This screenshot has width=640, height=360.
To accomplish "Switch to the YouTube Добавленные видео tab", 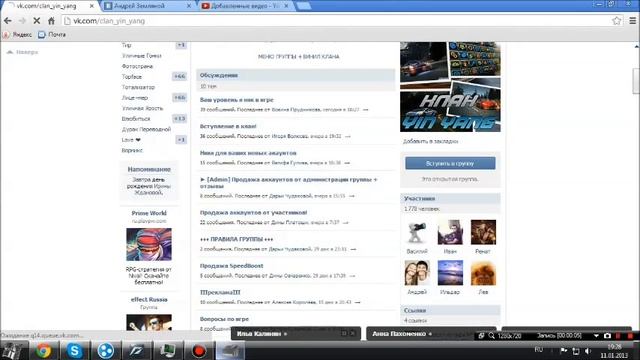I will (x=246, y=6).
